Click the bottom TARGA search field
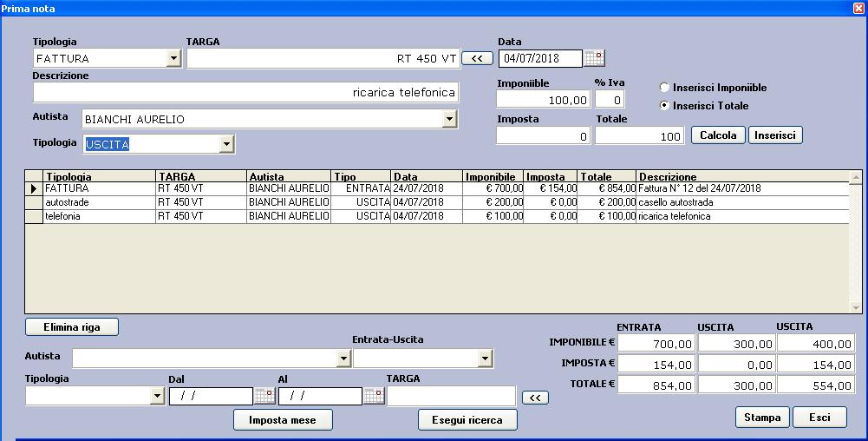Image resolution: width=868 pixels, height=441 pixels. pyautogui.click(x=452, y=396)
